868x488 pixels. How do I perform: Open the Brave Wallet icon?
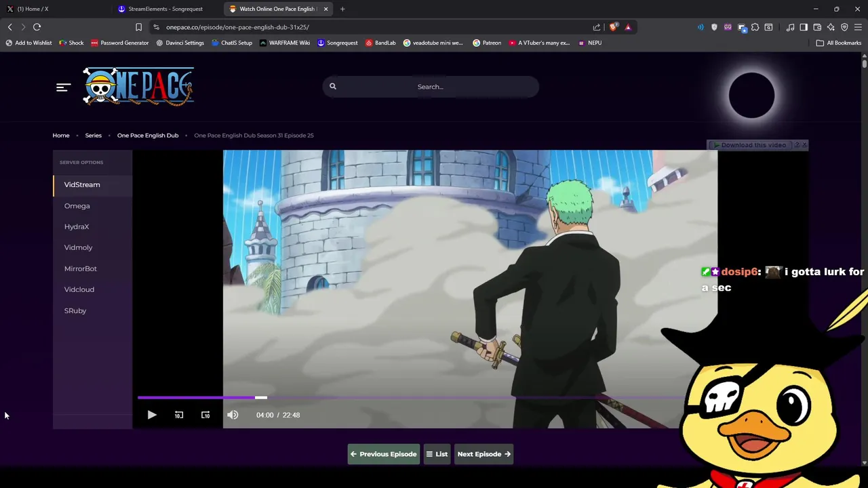[x=817, y=27]
